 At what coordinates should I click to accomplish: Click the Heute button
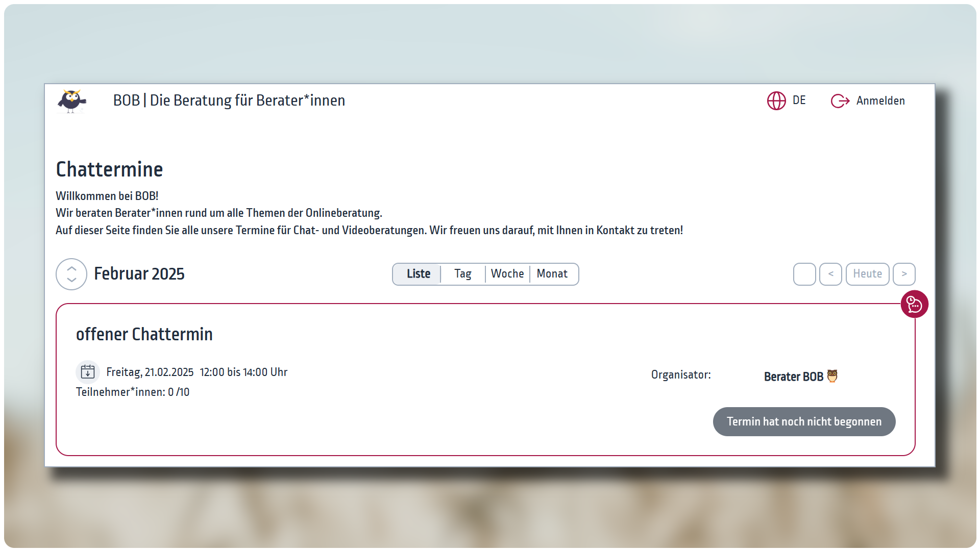pos(867,274)
